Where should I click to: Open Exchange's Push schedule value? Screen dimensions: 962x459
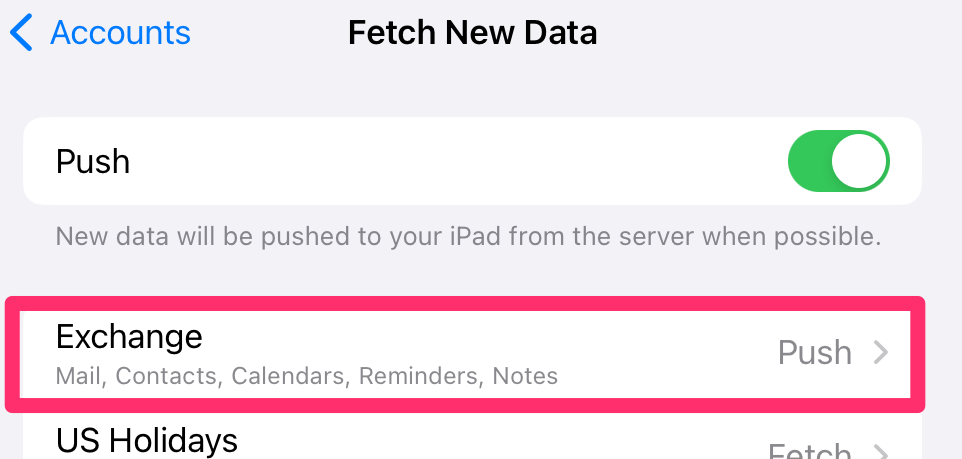coord(815,352)
